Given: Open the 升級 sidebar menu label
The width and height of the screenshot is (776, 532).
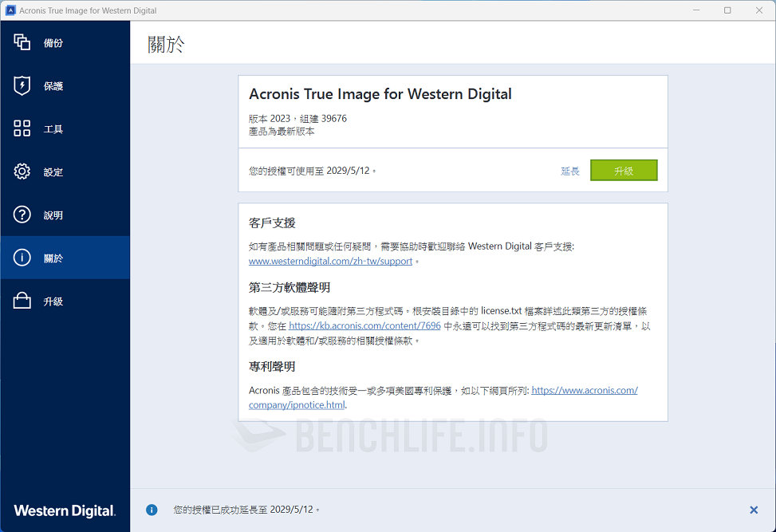Looking at the screenshot, I should click(x=53, y=301).
